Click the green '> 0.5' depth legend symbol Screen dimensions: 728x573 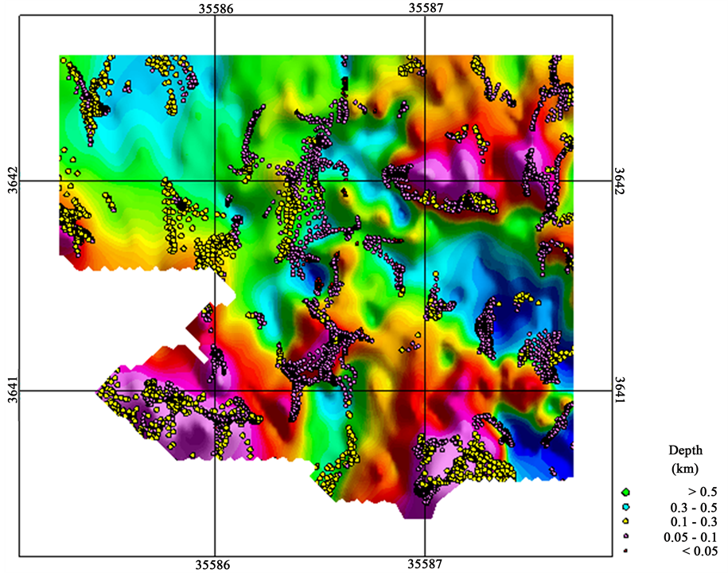point(626,492)
